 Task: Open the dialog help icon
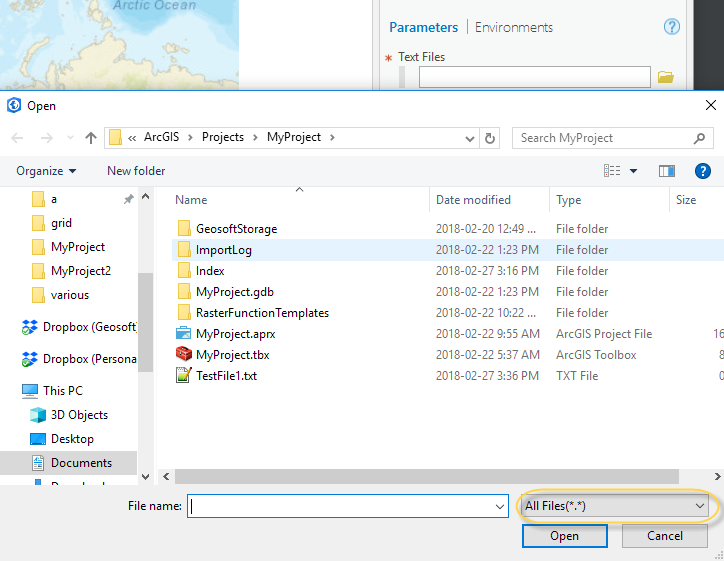[x=702, y=171]
